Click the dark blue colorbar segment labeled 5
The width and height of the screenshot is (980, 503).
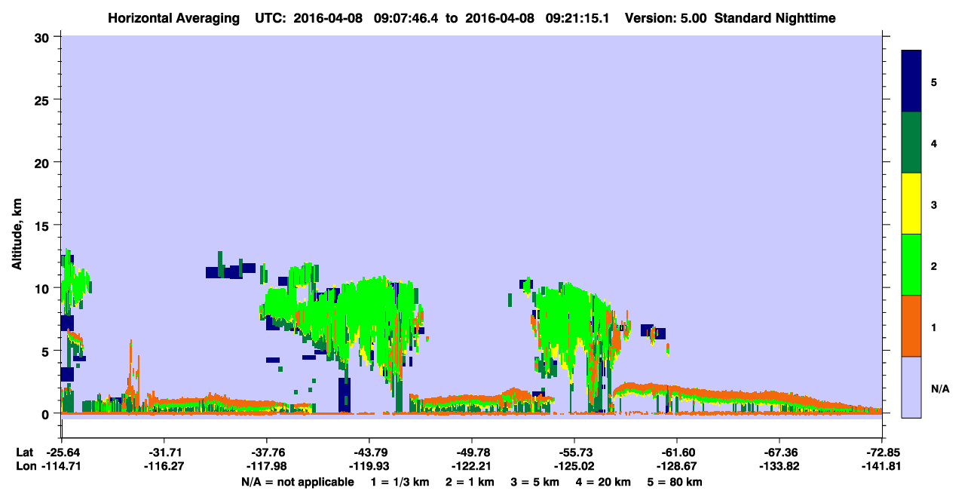(x=911, y=81)
